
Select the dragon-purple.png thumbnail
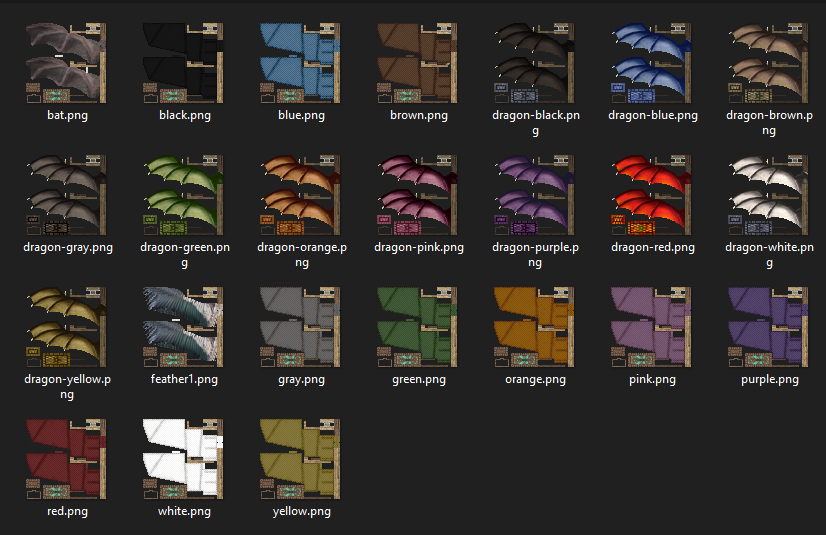tap(534, 195)
